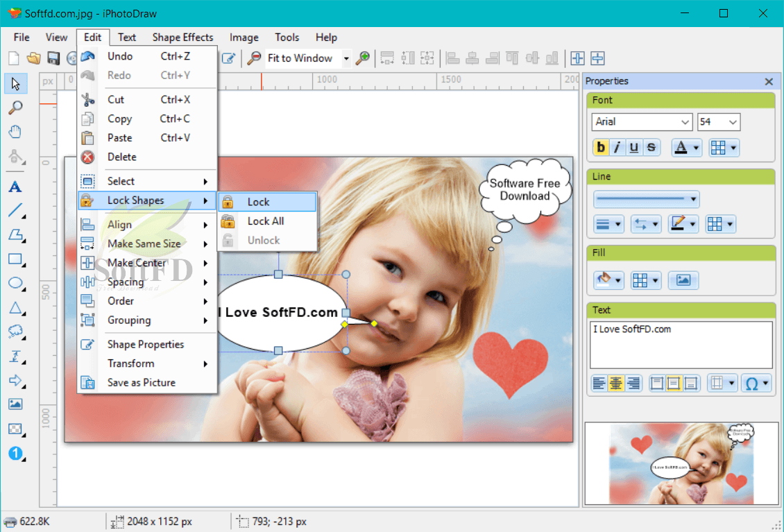
Task: Set text vertical alignment to middle
Action: pos(674,384)
